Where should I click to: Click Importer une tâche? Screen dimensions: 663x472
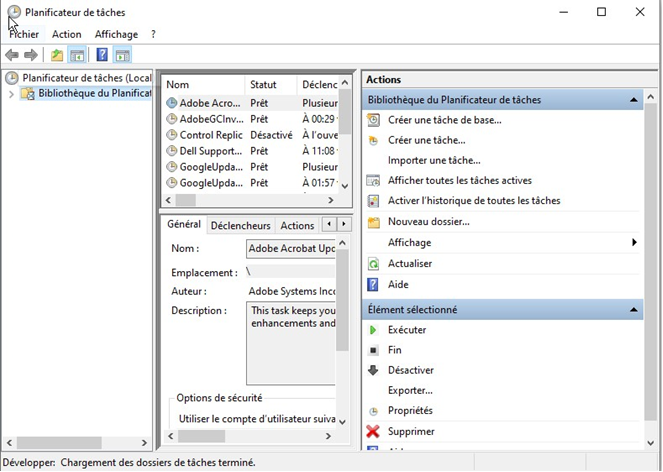[x=434, y=160]
